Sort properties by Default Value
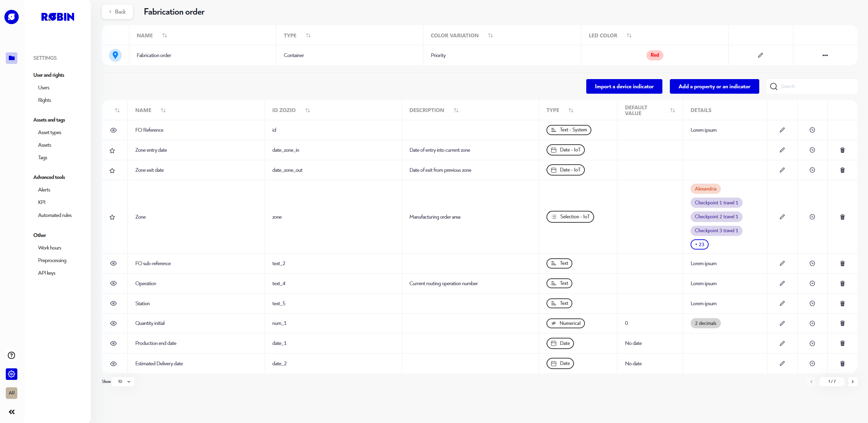The width and height of the screenshot is (868, 423). click(673, 110)
